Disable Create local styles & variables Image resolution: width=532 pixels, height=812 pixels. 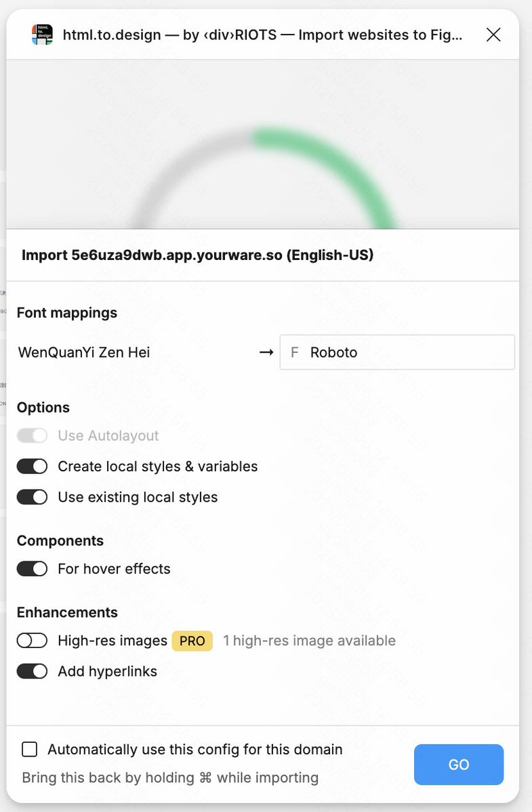33,467
